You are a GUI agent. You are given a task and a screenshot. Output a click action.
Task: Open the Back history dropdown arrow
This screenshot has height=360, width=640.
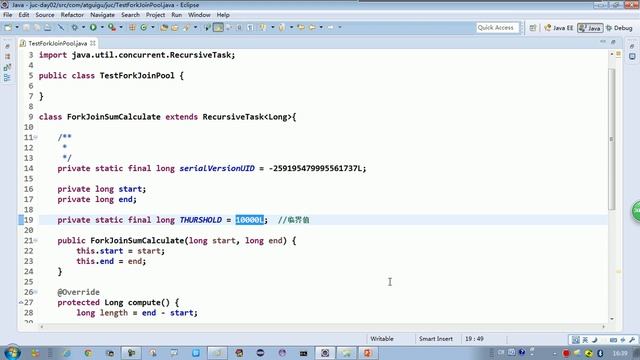click(321, 27)
